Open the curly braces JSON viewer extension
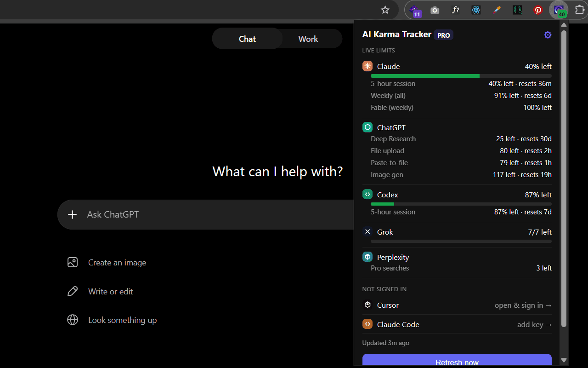588x368 pixels. 517,10
